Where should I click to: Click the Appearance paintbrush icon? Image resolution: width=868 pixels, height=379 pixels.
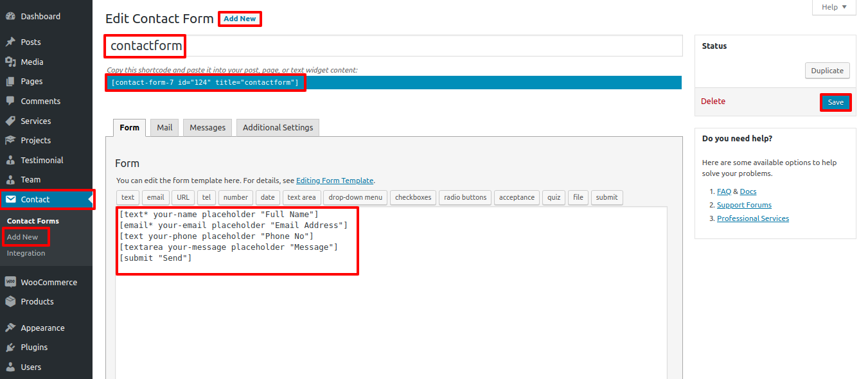[x=10, y=328]
